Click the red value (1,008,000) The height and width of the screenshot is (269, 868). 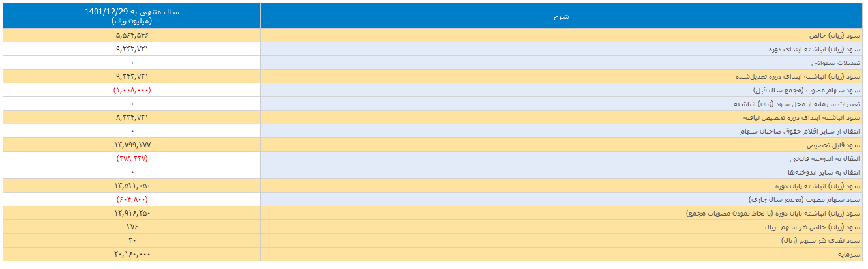click(x=132, y=90)
